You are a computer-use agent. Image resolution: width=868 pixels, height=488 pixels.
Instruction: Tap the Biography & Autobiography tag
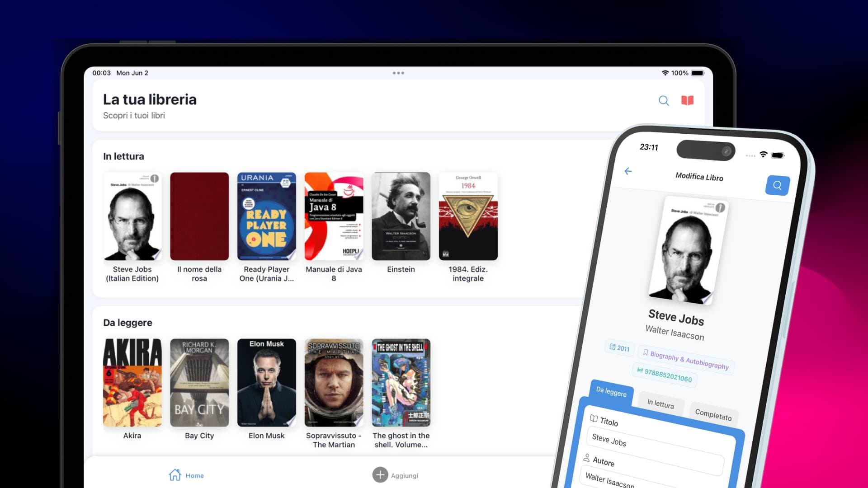(x=686, y=360)
